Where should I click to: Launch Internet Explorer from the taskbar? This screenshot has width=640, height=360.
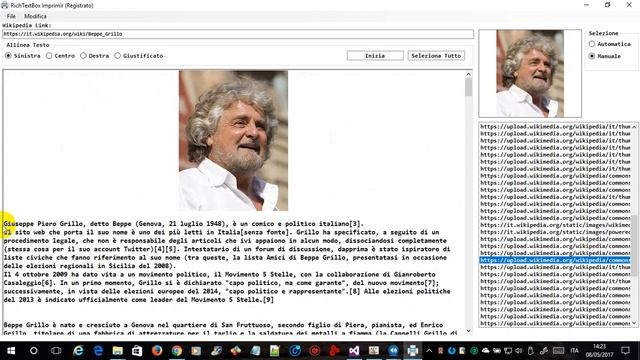coord(78,351)
